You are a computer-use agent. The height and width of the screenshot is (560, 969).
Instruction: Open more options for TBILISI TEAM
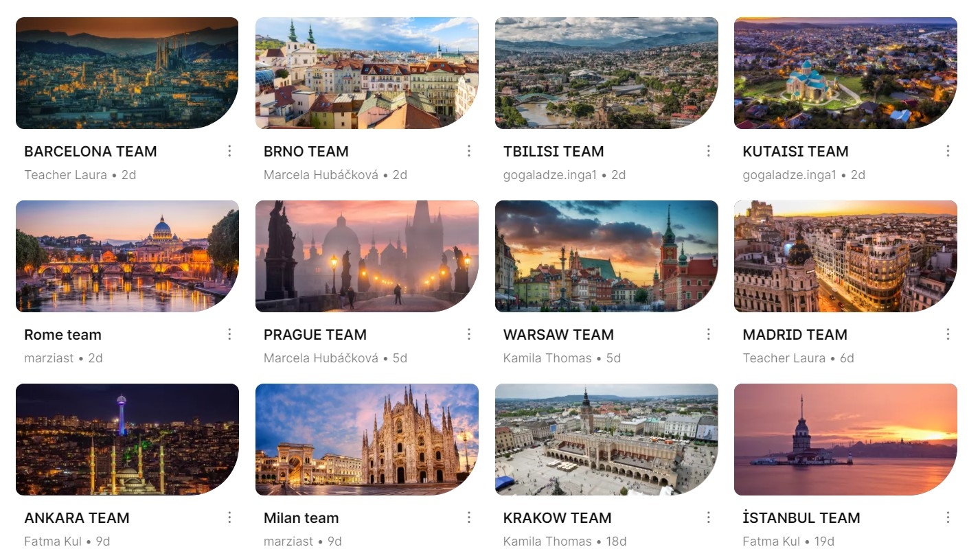point(709,151)
